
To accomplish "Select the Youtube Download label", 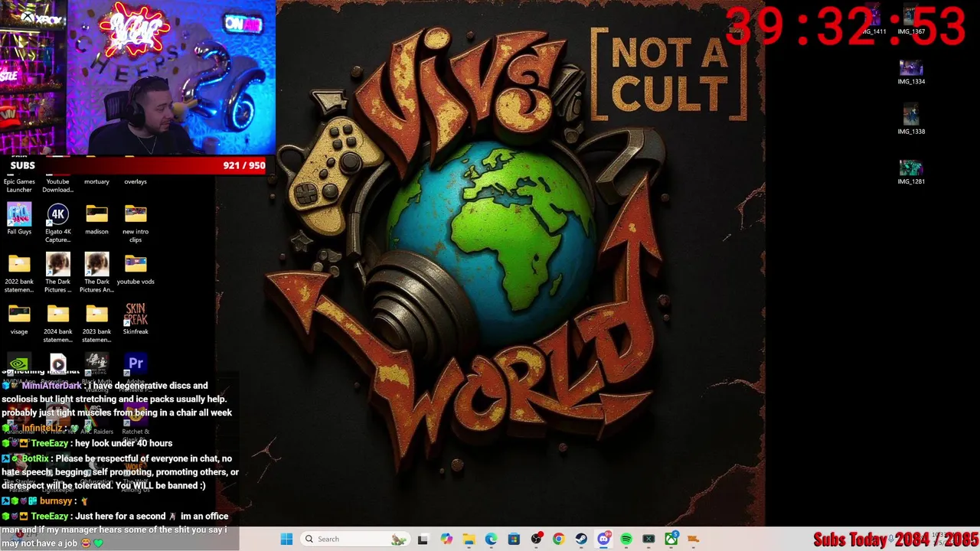I will pyautogui.click(x=58, y=185).
